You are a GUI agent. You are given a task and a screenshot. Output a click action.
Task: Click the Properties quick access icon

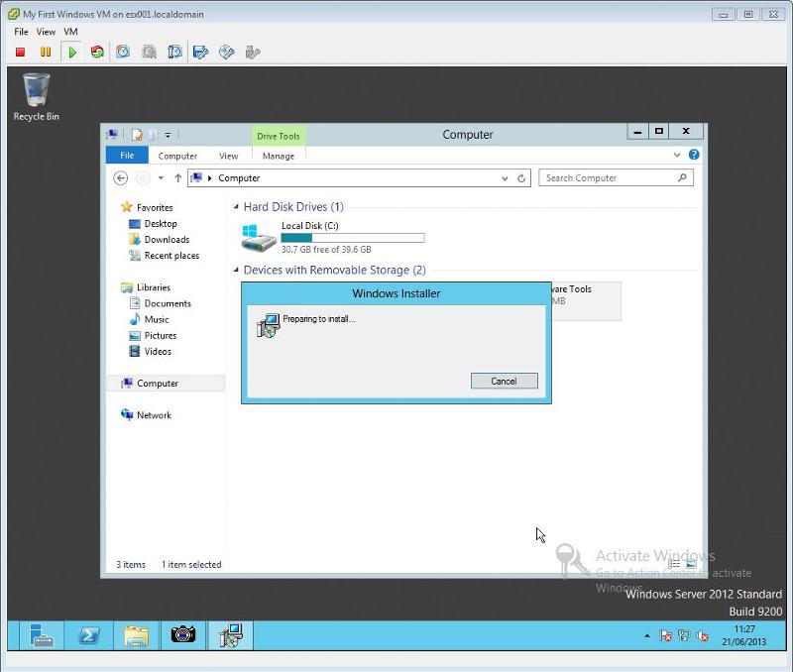137,135
